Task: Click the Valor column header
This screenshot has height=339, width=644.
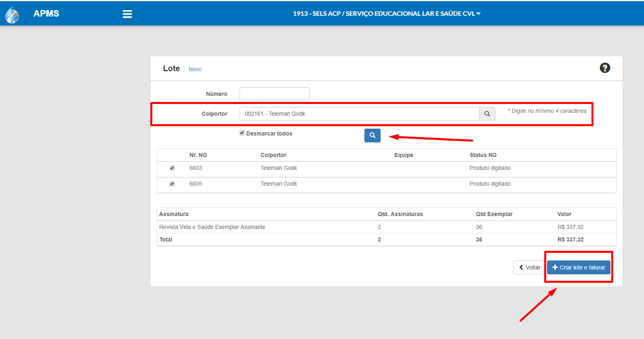Action: 564,214
